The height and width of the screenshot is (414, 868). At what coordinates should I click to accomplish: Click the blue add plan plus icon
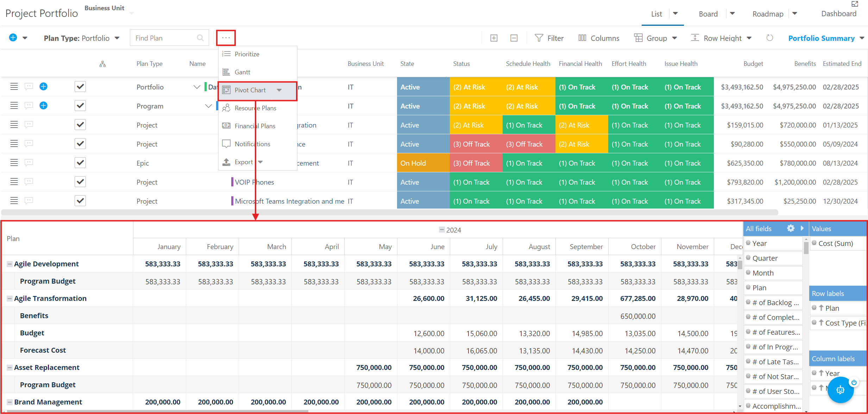(13, 38)
